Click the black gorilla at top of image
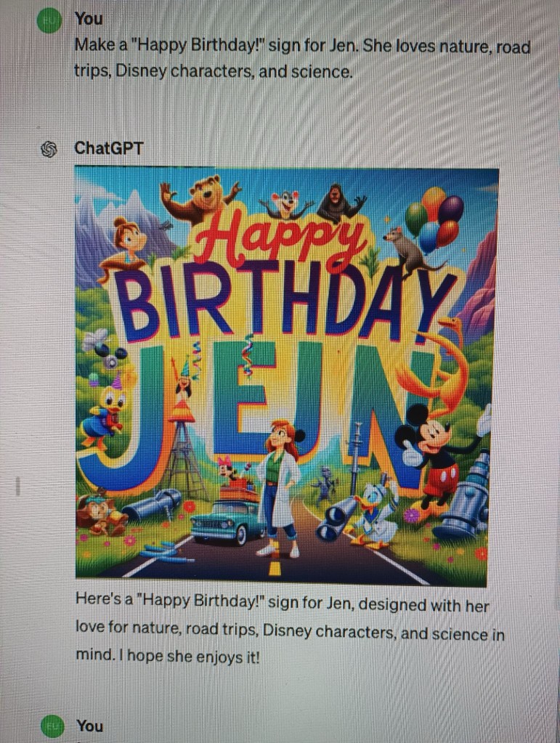The image size is (560, 743). click(340, 204)
